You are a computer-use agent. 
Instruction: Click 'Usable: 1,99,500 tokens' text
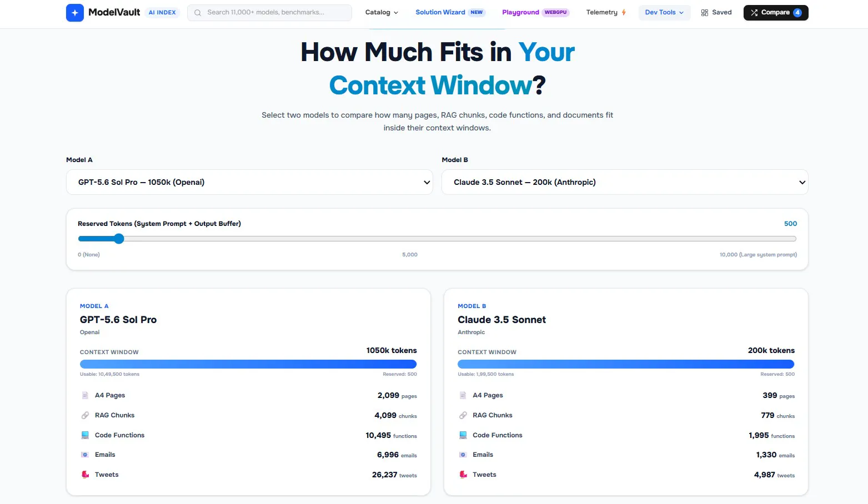tap(486, 374)
